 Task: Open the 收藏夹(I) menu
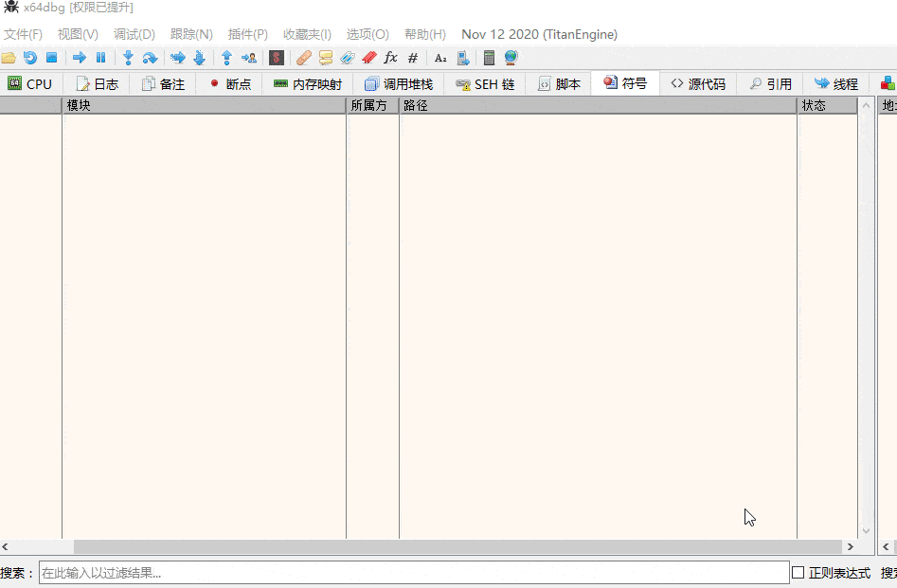[x=307, y=34]
